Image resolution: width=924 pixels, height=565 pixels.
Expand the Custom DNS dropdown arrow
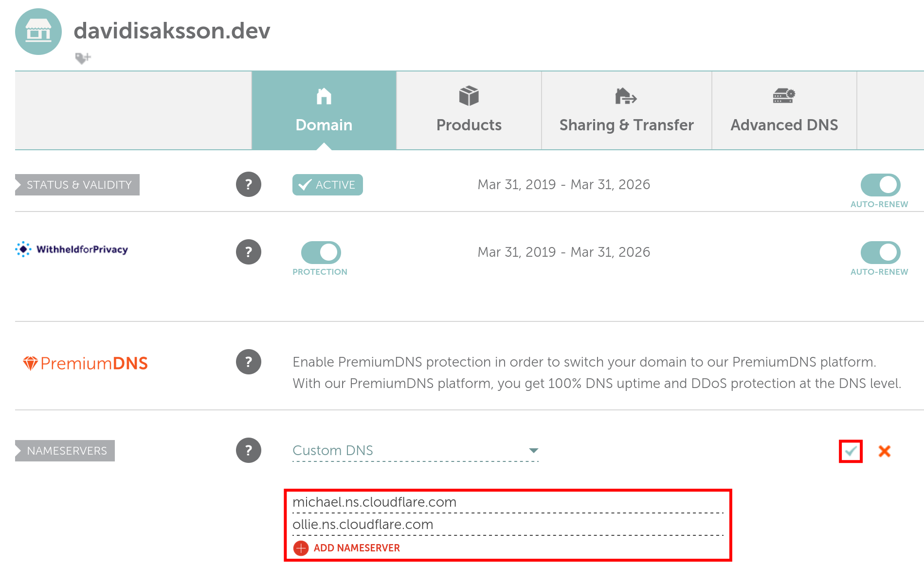pos(533,451)
